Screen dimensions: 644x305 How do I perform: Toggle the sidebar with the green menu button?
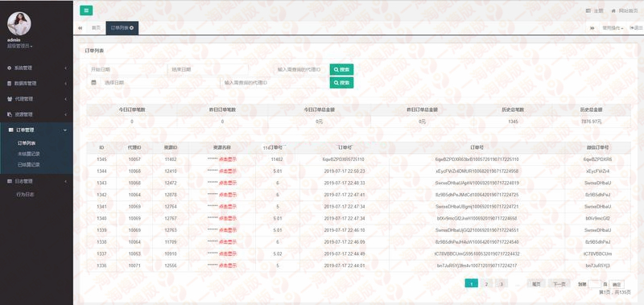point(86,10)
